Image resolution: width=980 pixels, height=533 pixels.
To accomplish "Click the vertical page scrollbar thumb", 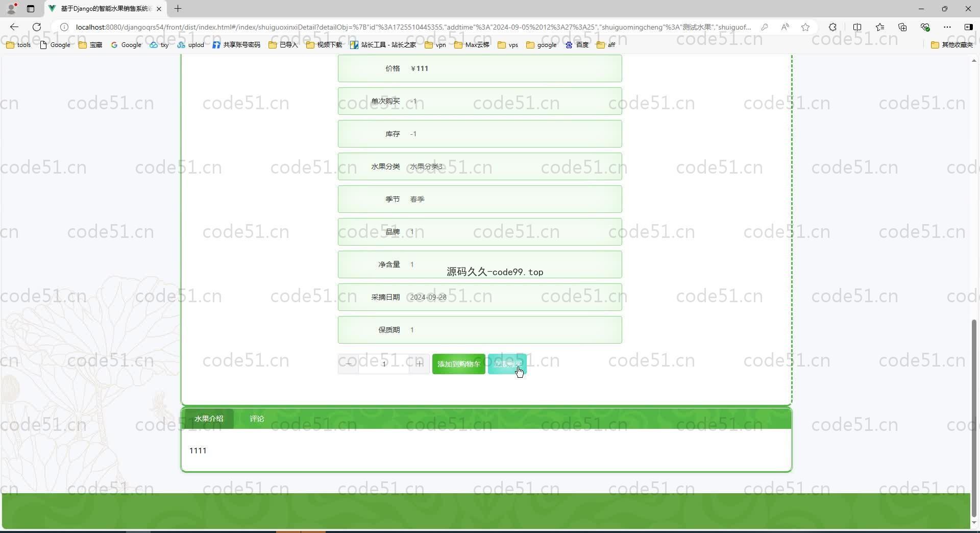I will click(974, 419).
